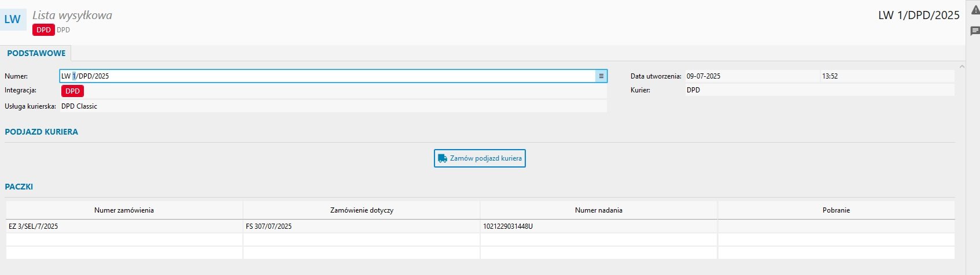The width and height of the screenshot is (980, 275).
Task: Click the creation time field showing 13:52
Action: pyautogui.click(x=886, y=76)
